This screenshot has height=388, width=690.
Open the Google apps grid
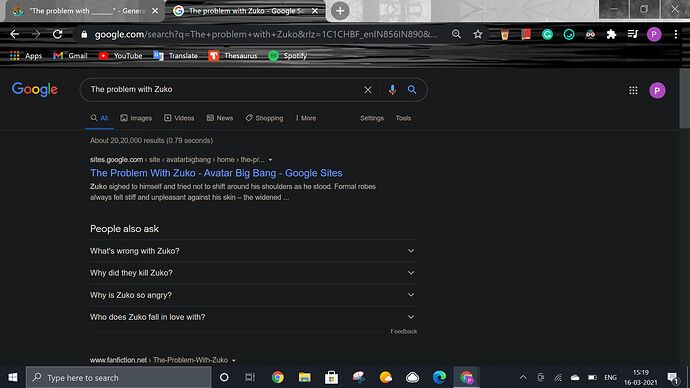pyautogui.click(x=633, y=91)
